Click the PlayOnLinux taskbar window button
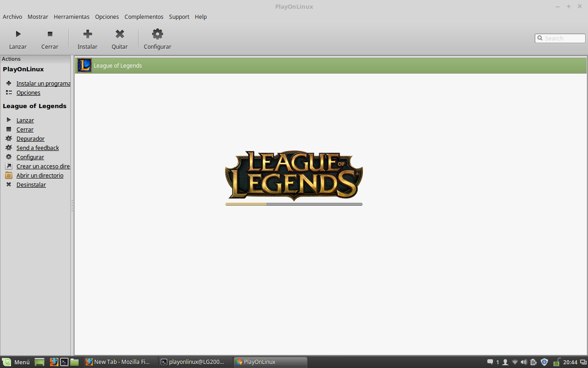This screenshot has width=588, height=368. [x=270, y=362]
